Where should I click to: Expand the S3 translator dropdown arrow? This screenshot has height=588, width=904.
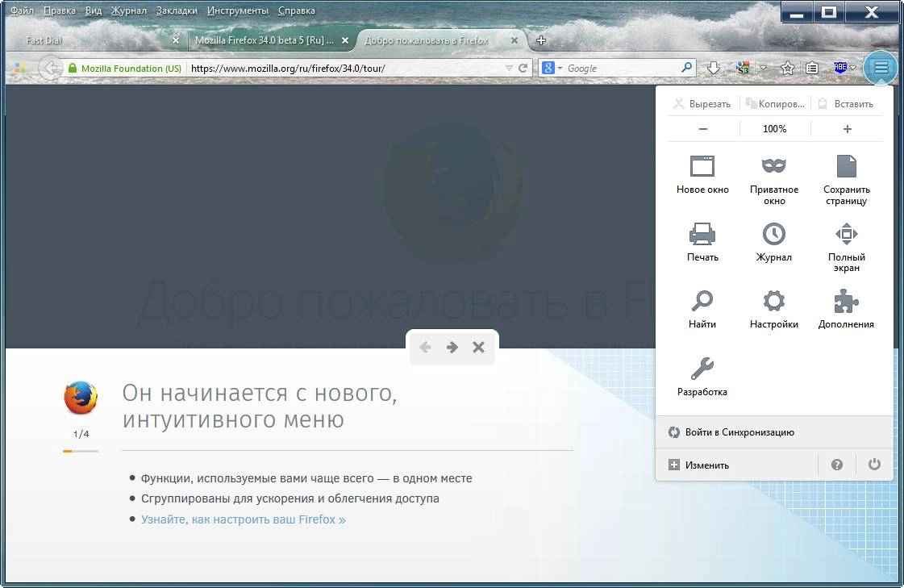point(763,68)
